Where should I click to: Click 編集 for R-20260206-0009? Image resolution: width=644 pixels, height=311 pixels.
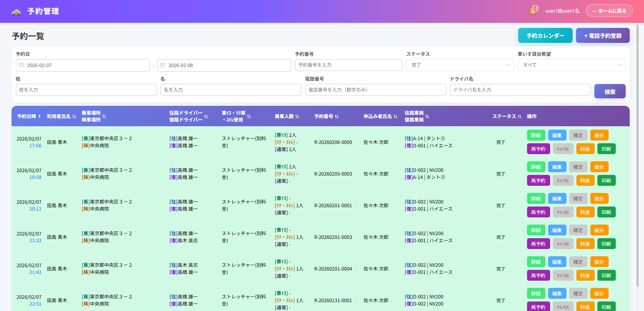(x=557, y=135)
